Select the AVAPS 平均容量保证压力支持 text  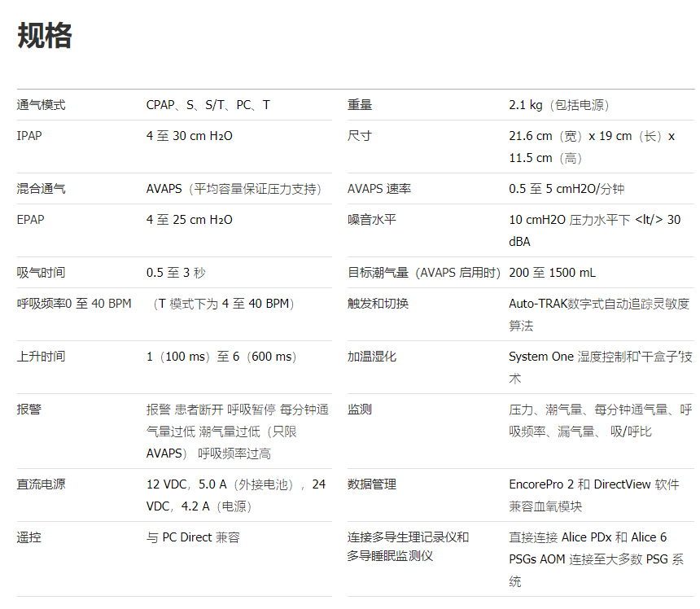pyautogui.click(x=234, y=189)
